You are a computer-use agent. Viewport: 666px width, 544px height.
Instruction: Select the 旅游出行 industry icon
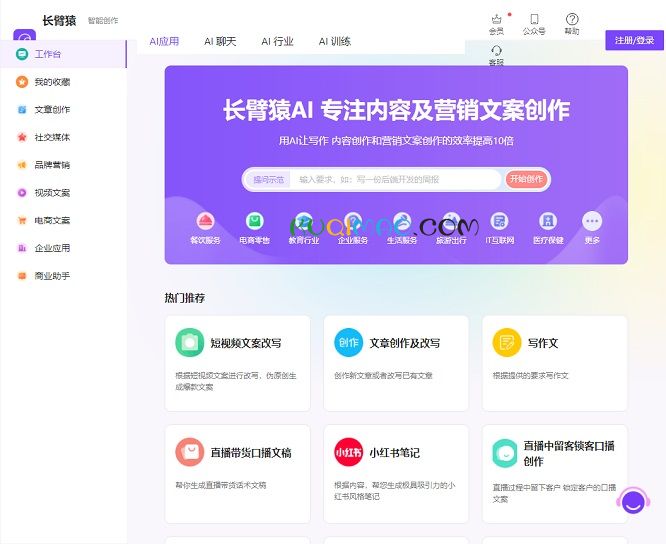pos(451,221)
